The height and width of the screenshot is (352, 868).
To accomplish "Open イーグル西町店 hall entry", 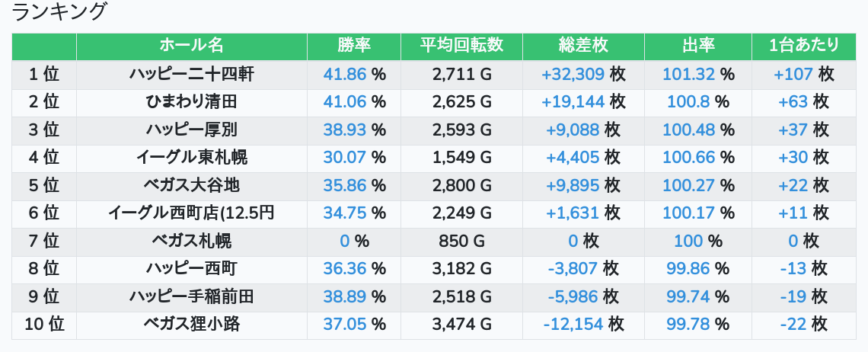I will coord(192,213).
